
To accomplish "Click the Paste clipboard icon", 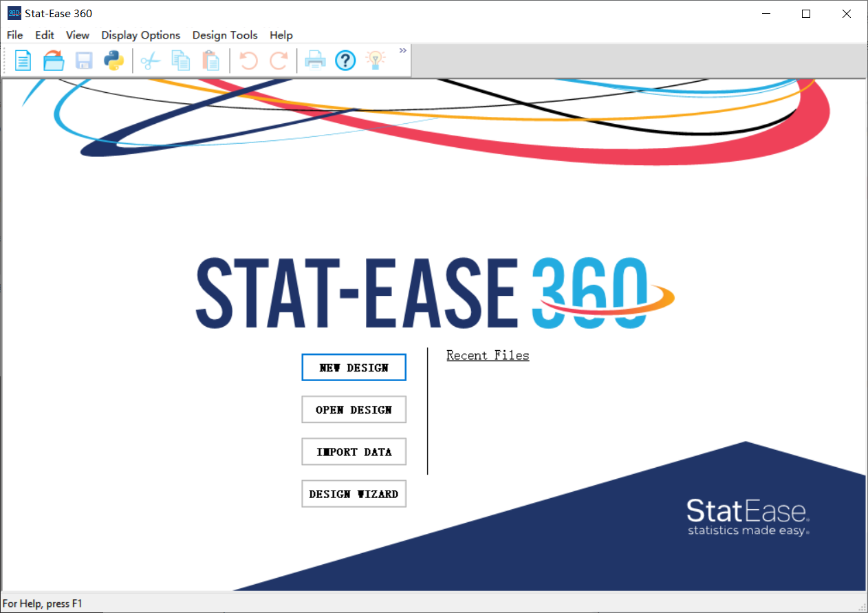I will [x=210, y=61].
